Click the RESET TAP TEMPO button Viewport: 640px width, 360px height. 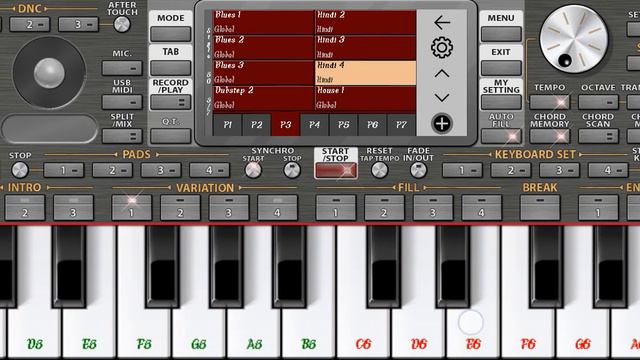tap(380, 170)
